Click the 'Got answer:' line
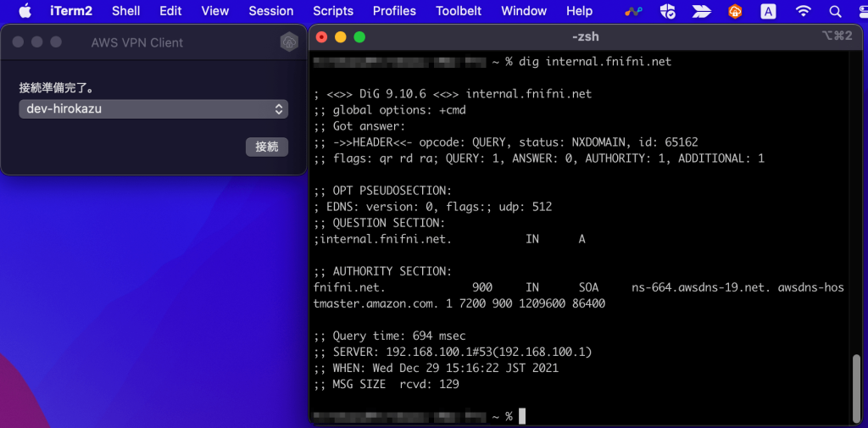Viewport: 868px width, 428px height. pyautogui.click(x=359, y=125)
